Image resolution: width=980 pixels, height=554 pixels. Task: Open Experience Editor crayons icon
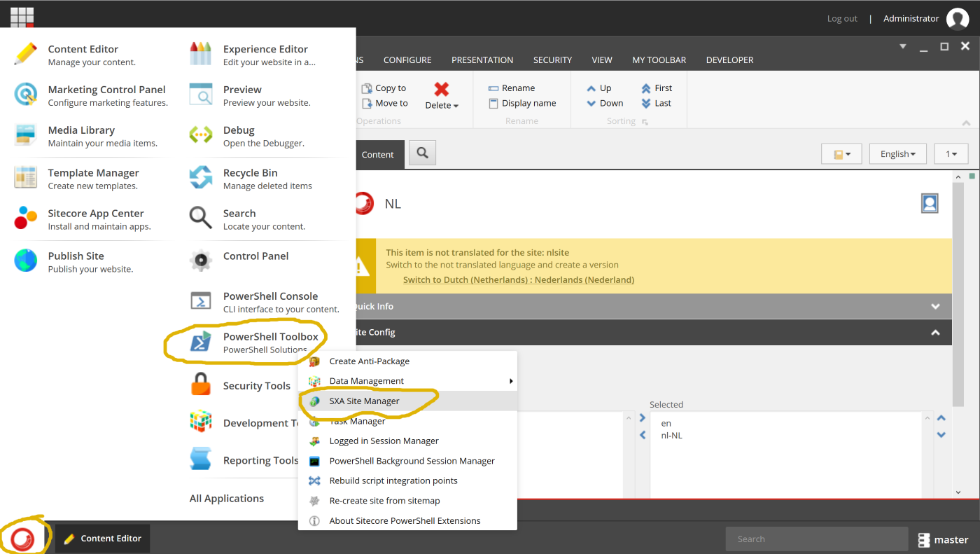point(201,55)
